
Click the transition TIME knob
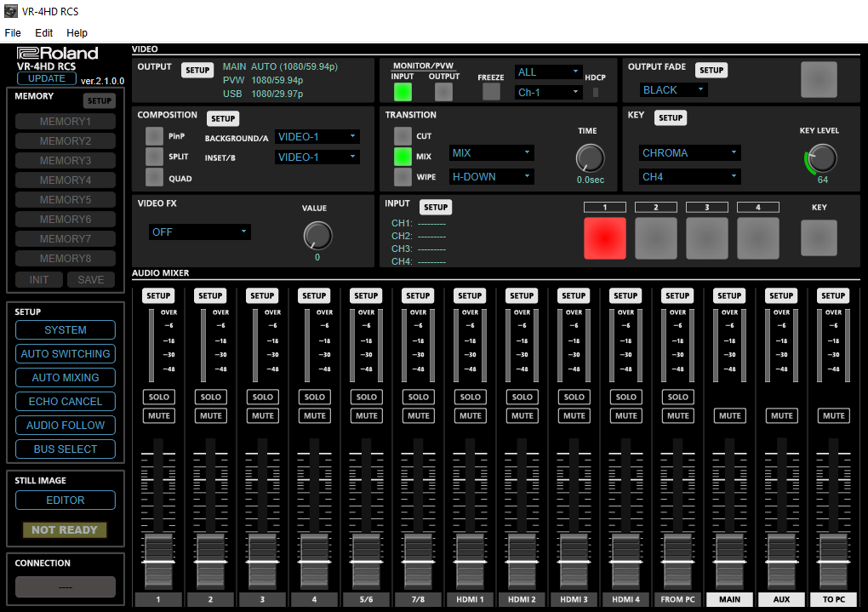[589, 157]
